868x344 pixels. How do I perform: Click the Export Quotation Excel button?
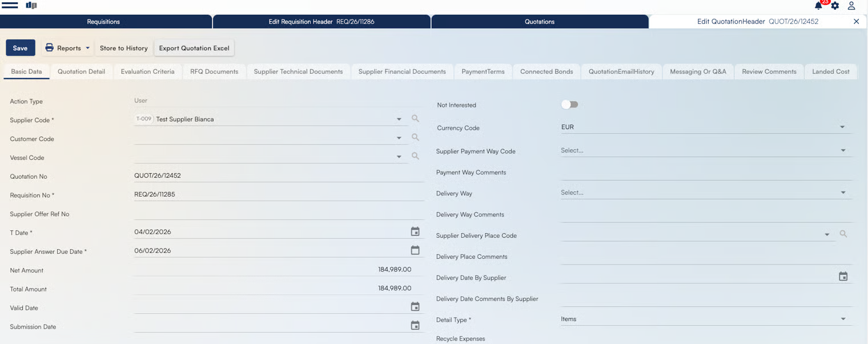[x=194, y=48]
